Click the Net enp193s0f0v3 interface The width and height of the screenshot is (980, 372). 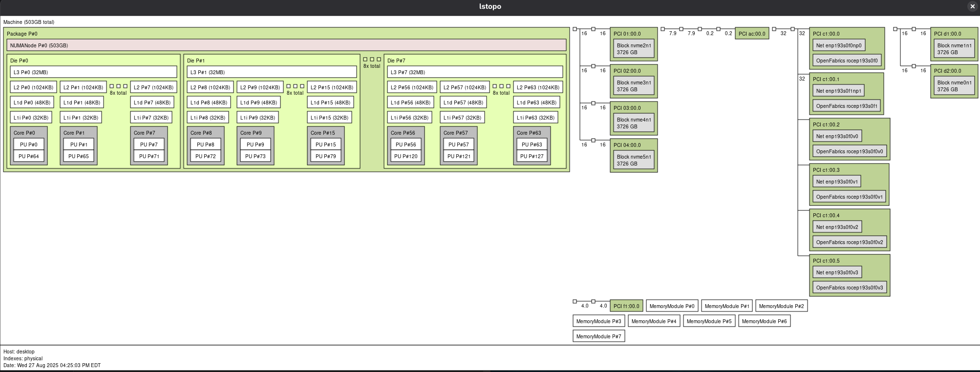(837, 272)
